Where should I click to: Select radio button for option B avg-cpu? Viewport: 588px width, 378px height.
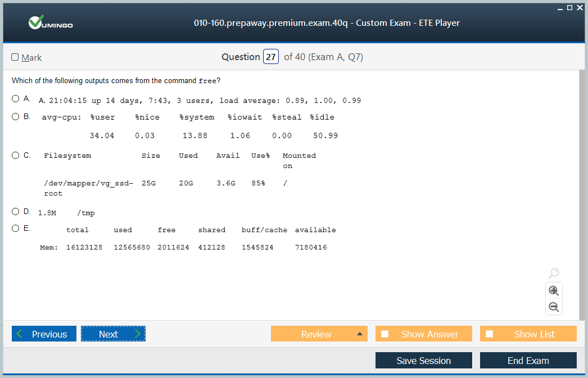coord(15,117)
